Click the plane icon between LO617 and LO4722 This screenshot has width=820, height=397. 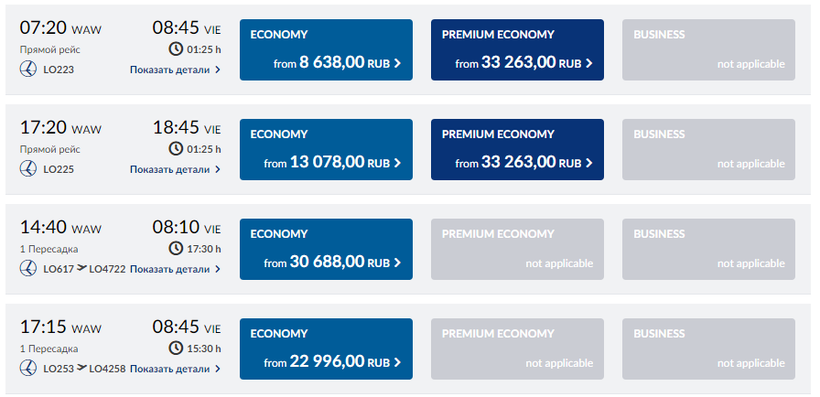click(x=81, y=268)
